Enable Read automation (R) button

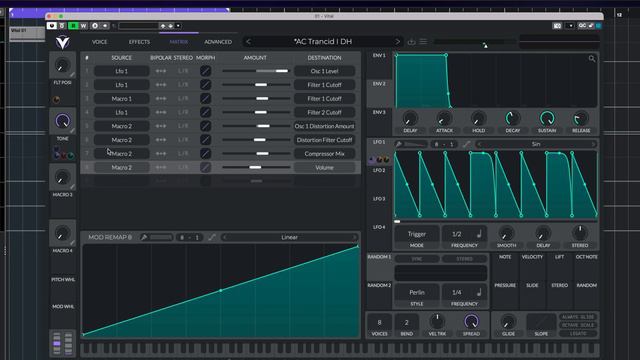pyautogui.click(x=73, y=26)
